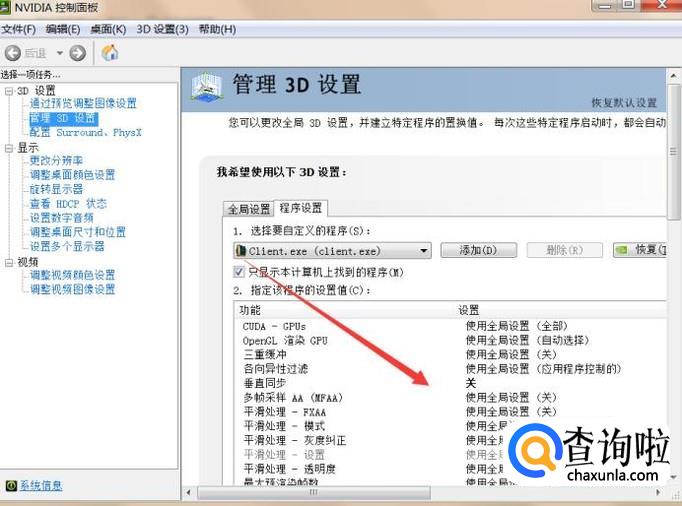This screenshot has height=506, width=682.
Task: Select the 各向异性过滤 setting row
Action: [x=450, y=369]
